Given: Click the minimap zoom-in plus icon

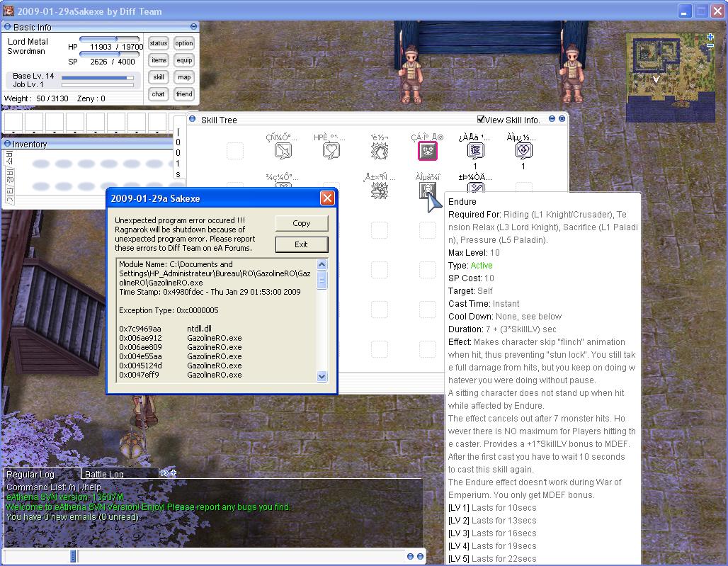Looking at the screenshot, I should pyautogui.click(x=710, y=38).
